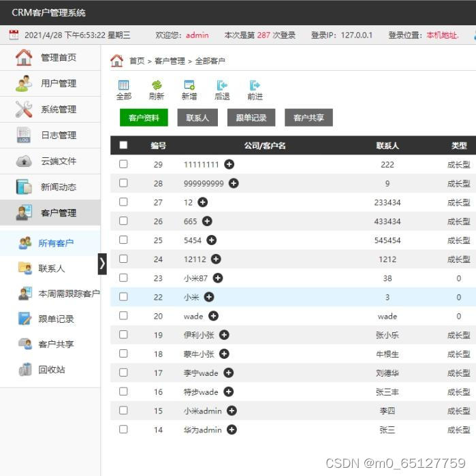Tick the checkbox for wade row 20
The width and height of the screenshot is (476, 476).
[123, 316]
